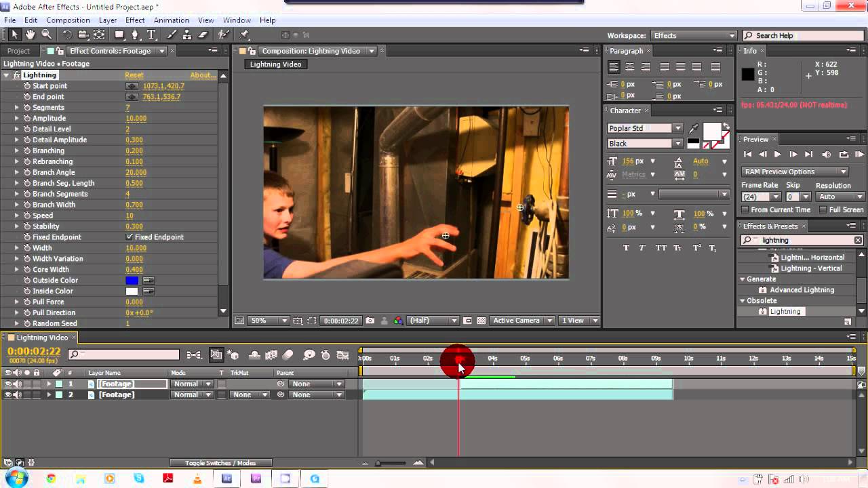
Task: Open the 1 View layout dropdown
Action: pyautogui.click(x=580, y=321)
